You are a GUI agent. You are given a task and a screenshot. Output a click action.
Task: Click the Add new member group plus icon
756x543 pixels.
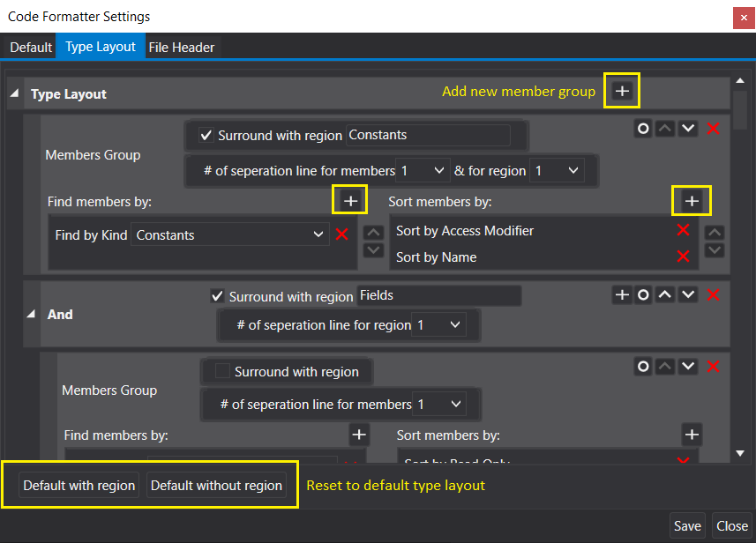622,90
